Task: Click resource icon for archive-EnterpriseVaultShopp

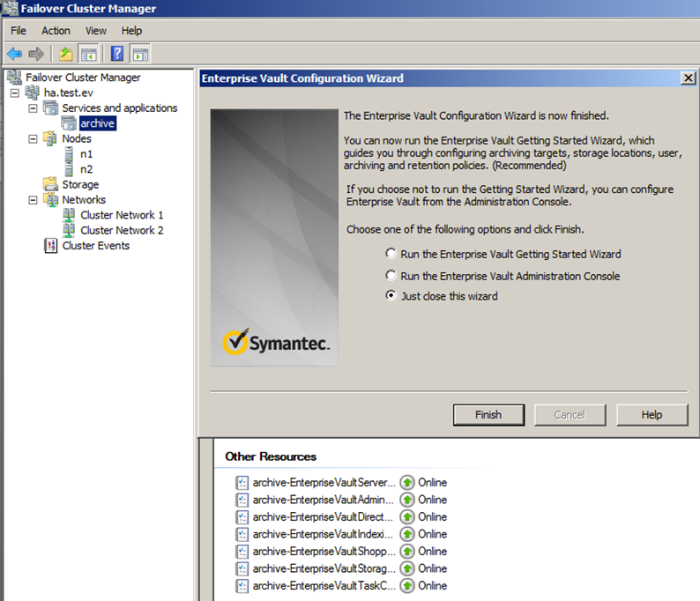Action: (242, 552)
